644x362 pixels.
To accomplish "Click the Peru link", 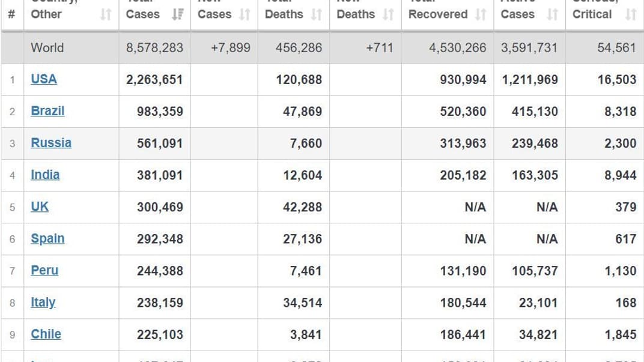I will (44, 270).
